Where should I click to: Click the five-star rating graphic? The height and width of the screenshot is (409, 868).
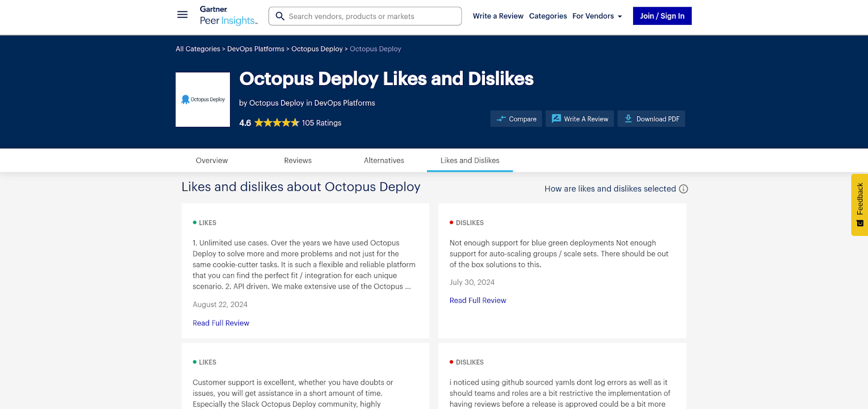click(277, 123)
